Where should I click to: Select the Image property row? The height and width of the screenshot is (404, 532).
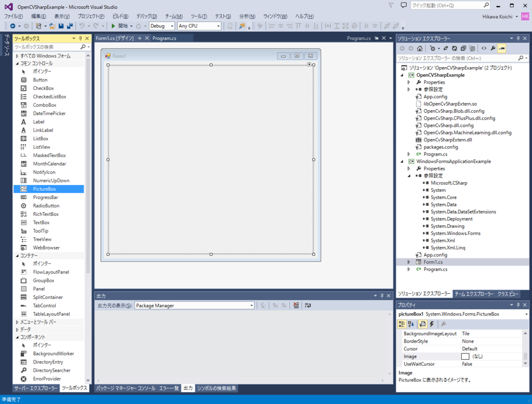coord(461,356)
